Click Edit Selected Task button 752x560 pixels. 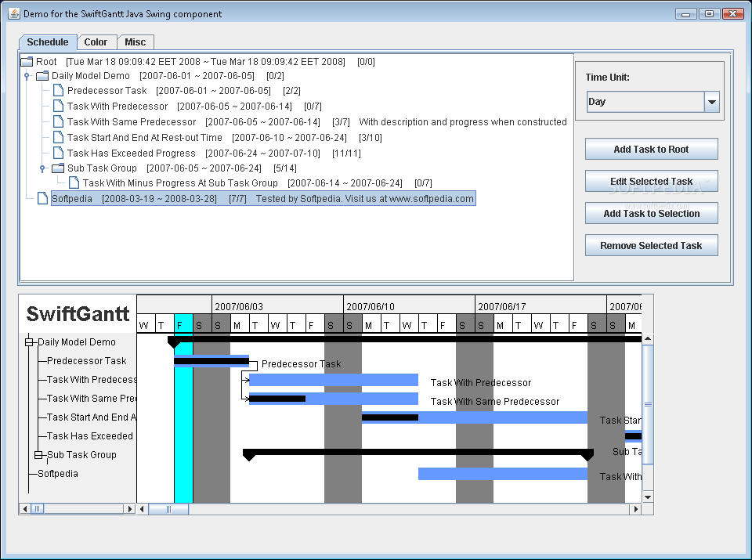(x=651, y=181)
